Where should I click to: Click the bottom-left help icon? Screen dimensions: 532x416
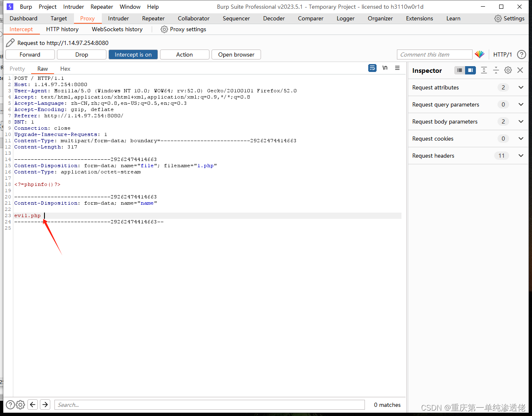tap(10, 404)
